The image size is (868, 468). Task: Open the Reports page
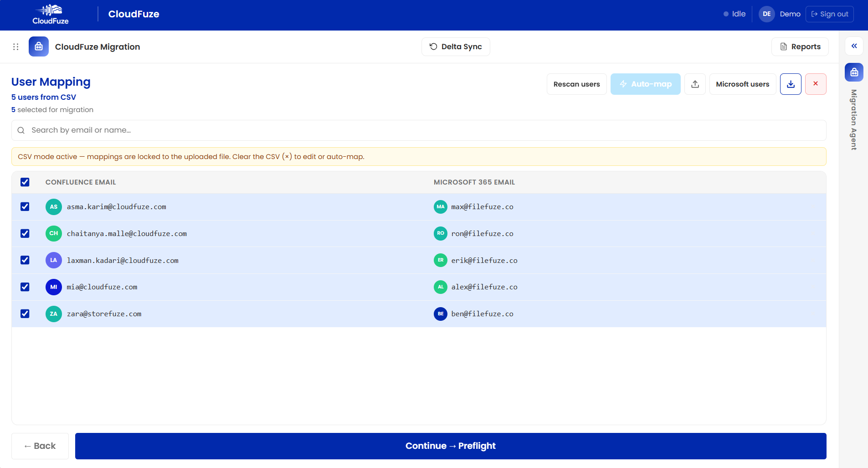[800, 46]
